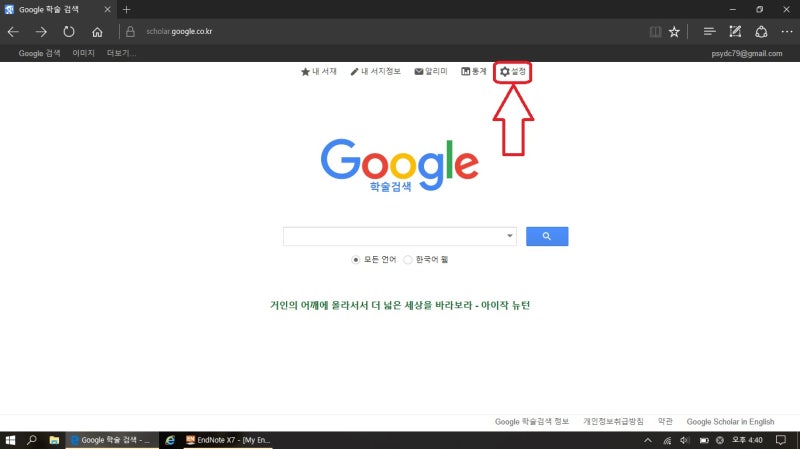The width and height of the screenshot is (800, 449).
Task: Switch to Edge Google 학술 검색 taskbar item
Action: pos(112,440)
